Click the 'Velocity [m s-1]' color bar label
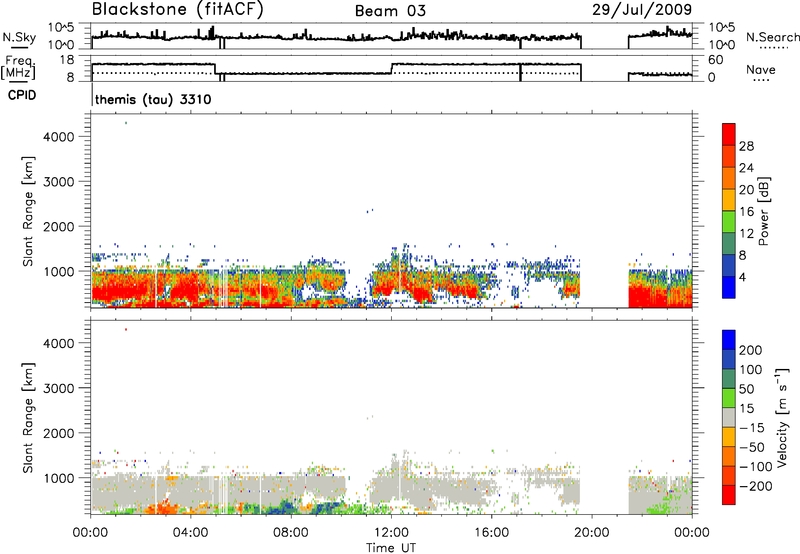Image resolution: width=800 pixels, height=554 pixels. [782, 417]
